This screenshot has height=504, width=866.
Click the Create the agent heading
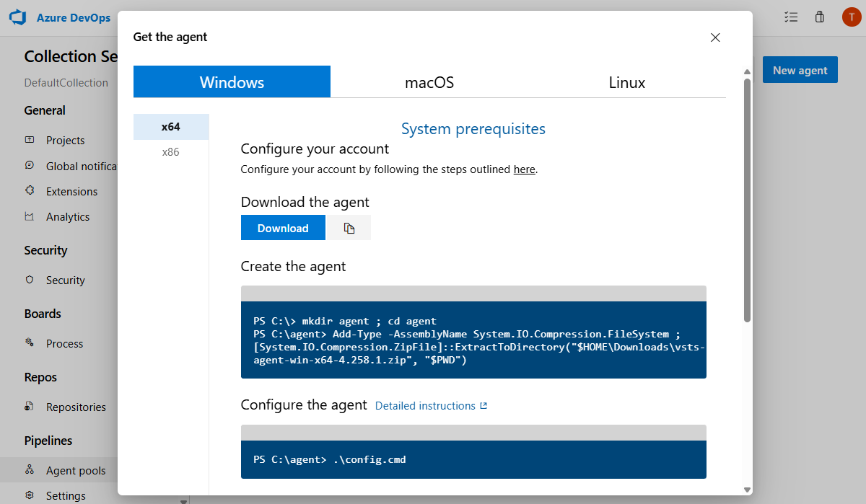point(293,266)
